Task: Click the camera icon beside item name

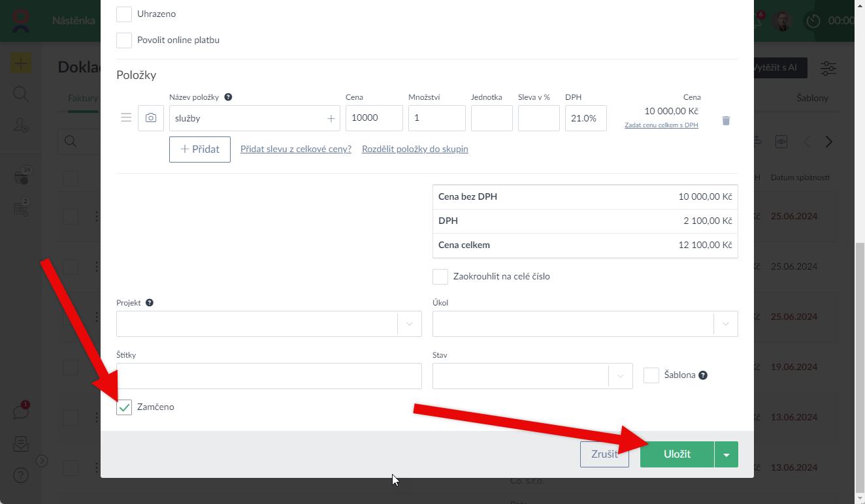Action: click(x=151, y=118)
